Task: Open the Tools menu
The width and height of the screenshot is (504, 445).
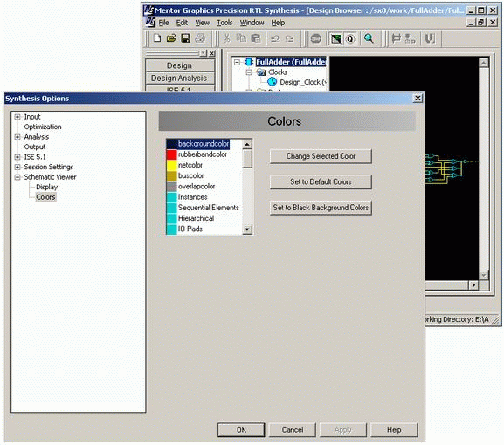Action: 224,23
